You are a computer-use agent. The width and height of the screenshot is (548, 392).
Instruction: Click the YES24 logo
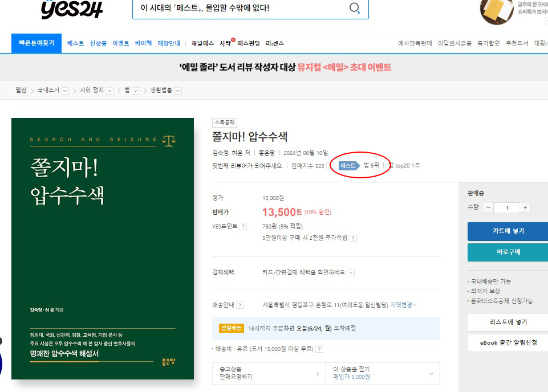click(x=72, y=9)
